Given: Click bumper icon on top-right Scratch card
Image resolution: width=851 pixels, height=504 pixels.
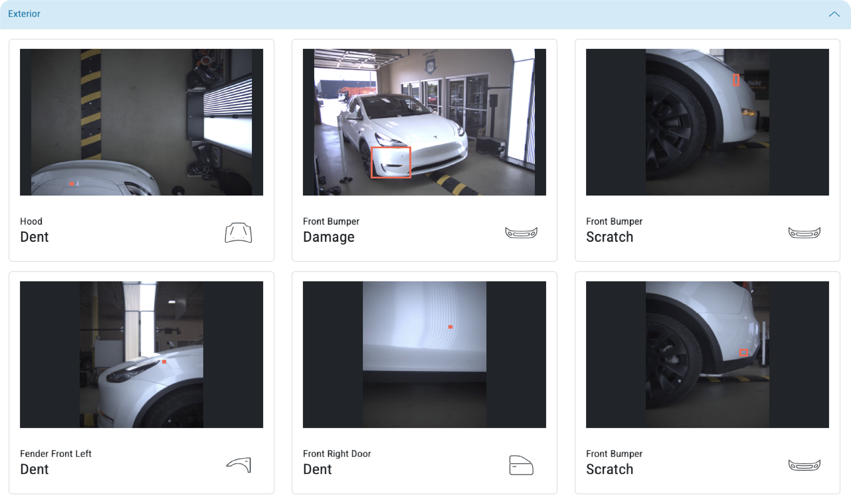Looking at the screenshot, I should pyautogui.click(x=804, y=233).
